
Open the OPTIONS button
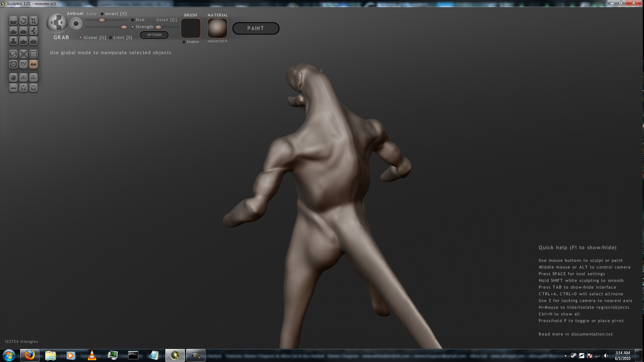click(x=154, y=35)
